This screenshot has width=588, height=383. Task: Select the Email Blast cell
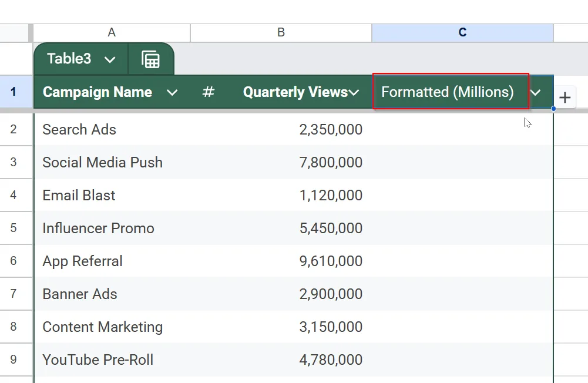[x=113, y=195]
